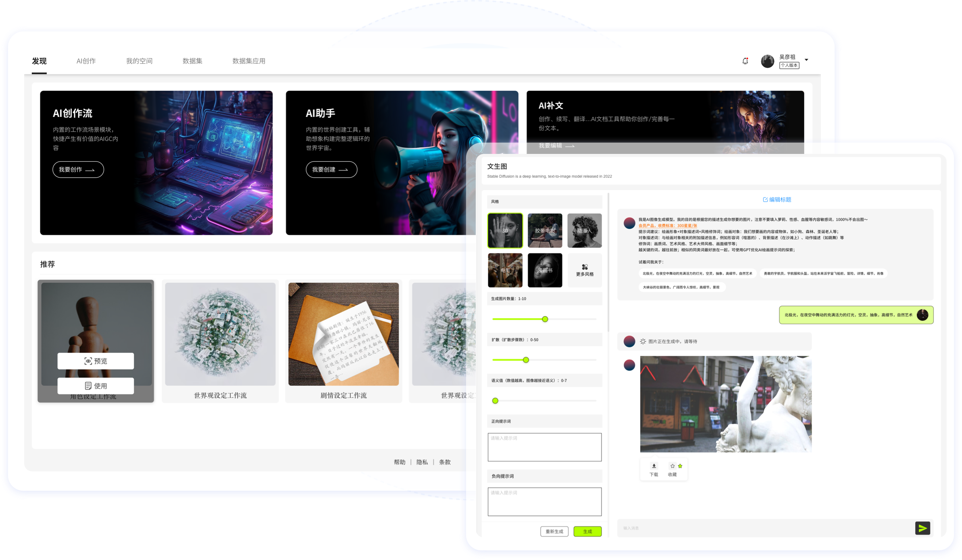Click the 文生图 panel title
The image size is (962, 560).
[497, 166]
